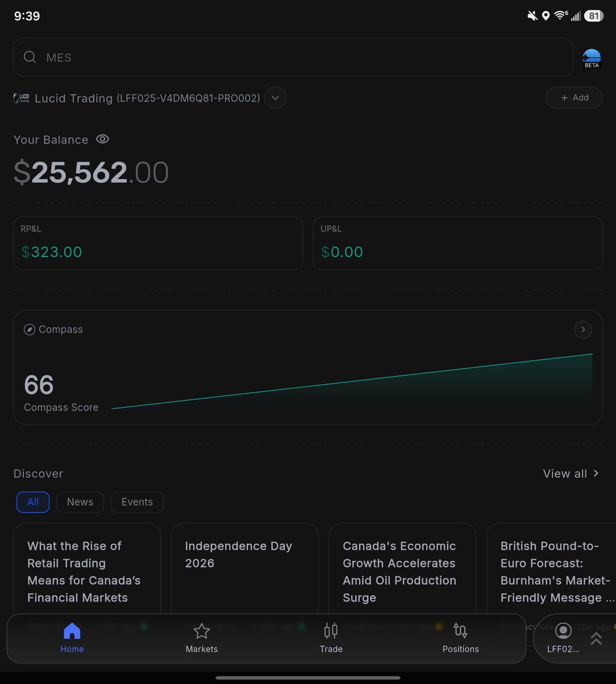Tap the Lucid Trading logo icon
Viewport: 616px width, 684px height.
coord(22,98)
